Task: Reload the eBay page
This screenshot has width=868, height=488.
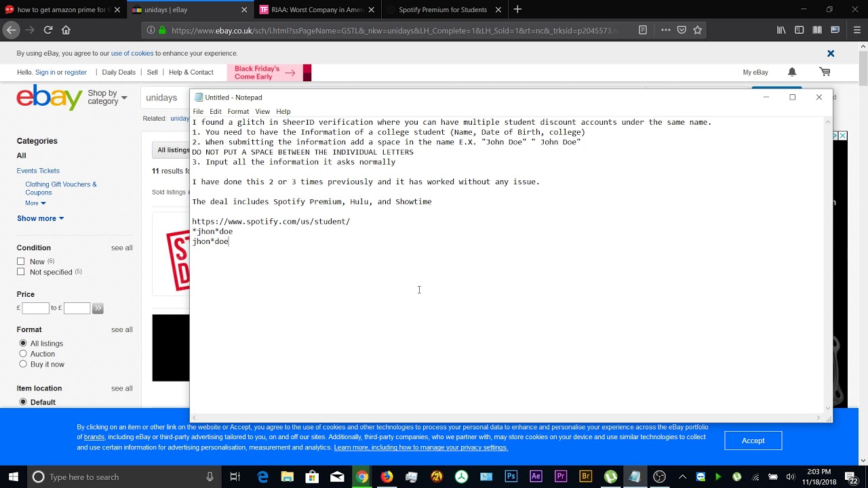Action: pyautogui.click(x=48, y=30)
